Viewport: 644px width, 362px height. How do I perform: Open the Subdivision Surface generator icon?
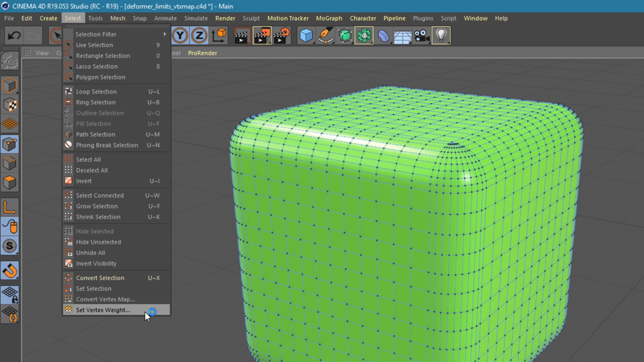[345, 35]
